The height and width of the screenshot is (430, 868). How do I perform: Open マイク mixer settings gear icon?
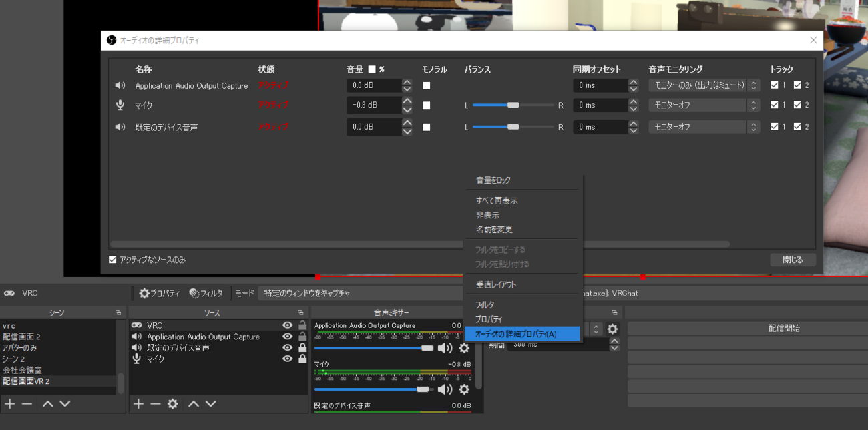464,389
